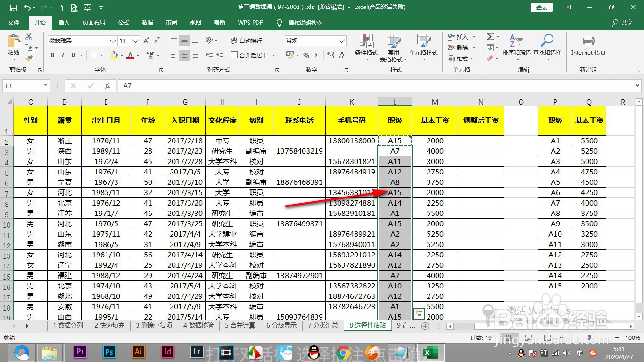Open the font name dropdown showing 微软雅黑
The width and height of the screenshot is (644, 362).
point(113,41)
